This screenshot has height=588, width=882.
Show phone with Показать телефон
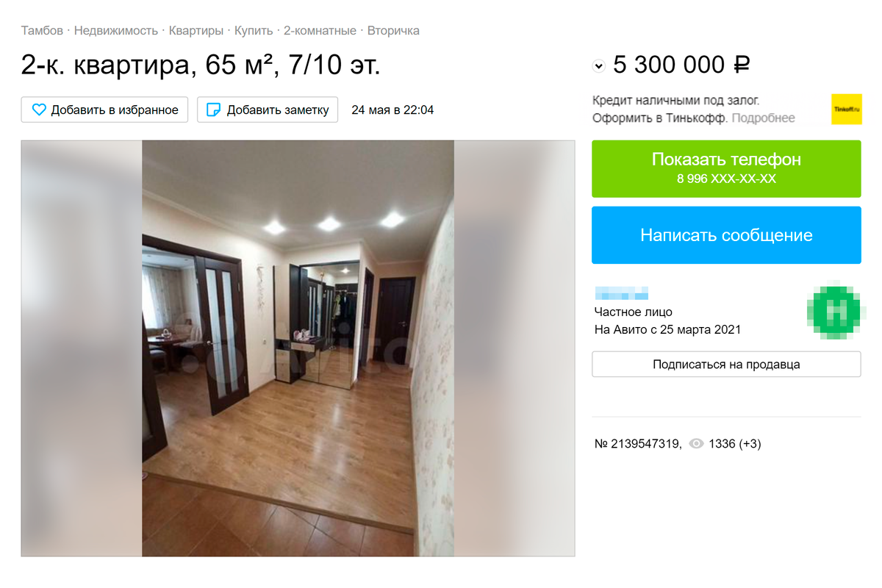pos(726,168)
